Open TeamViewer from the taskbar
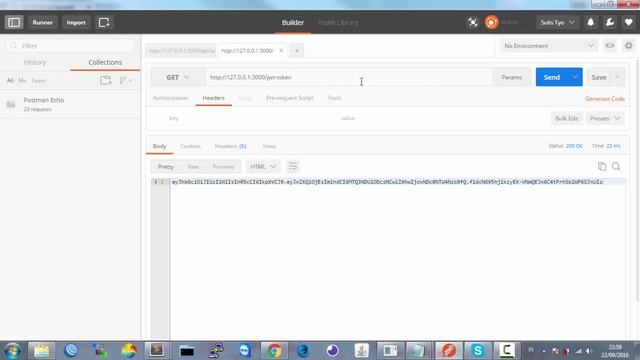This screenshot has width=640, height=360. tap(245, 351)
